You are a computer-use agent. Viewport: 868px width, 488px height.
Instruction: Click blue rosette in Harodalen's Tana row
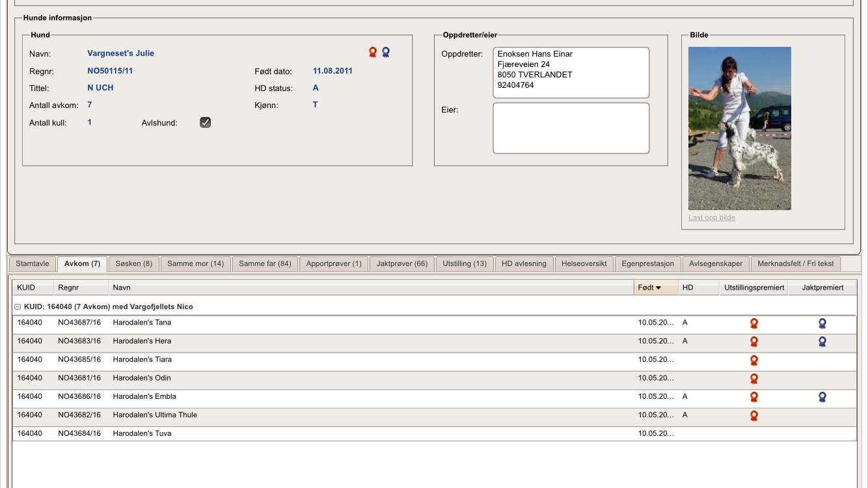pyautogui.click(x=822, y=323)
